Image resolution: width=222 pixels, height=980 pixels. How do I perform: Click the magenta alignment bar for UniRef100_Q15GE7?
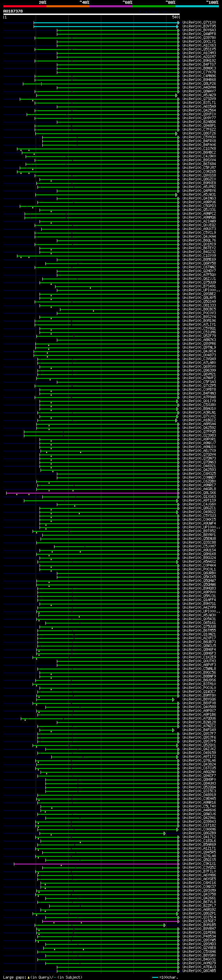(110, 921)
